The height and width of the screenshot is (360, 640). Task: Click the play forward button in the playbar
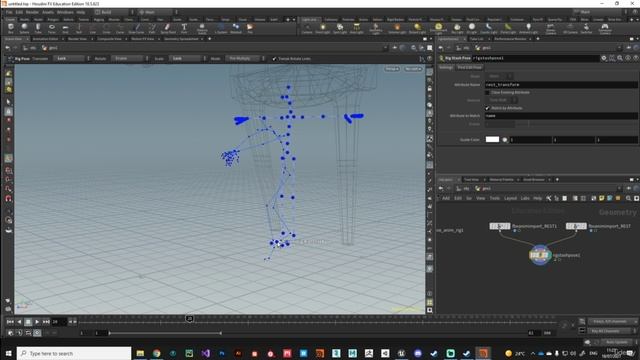tap(37, 322)
